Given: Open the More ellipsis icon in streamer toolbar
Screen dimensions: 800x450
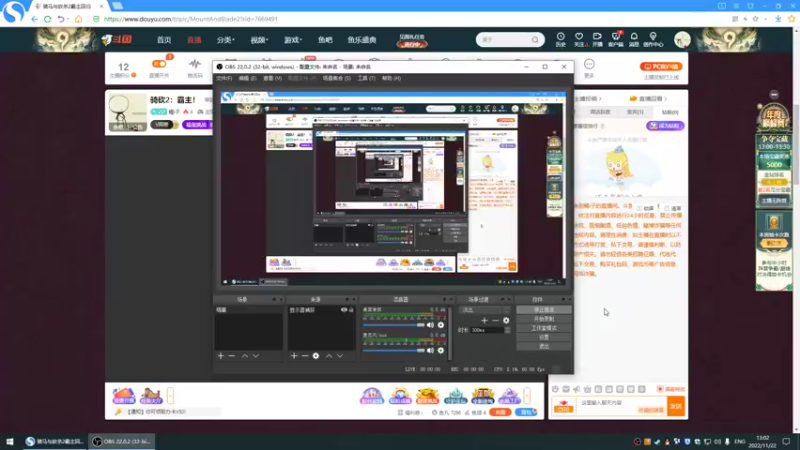Looking at the screenshot, I should pos(589,64).
